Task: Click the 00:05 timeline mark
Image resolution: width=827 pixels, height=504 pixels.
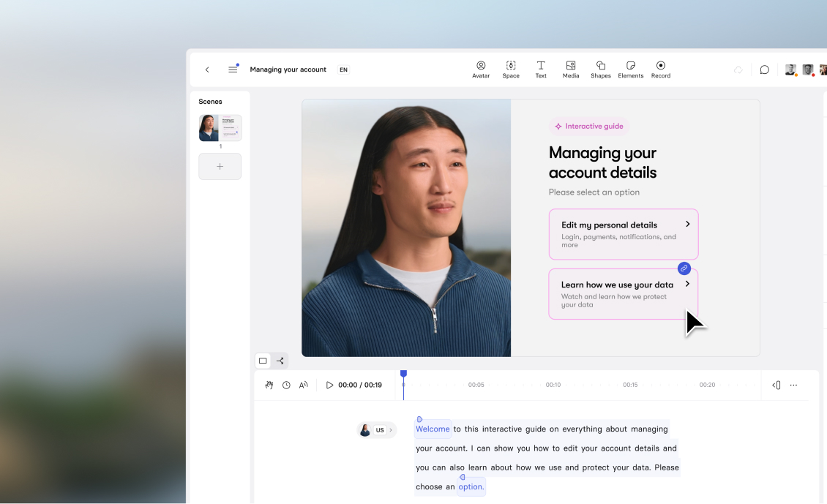Action: pyautogui.click(x=476, y=385)
